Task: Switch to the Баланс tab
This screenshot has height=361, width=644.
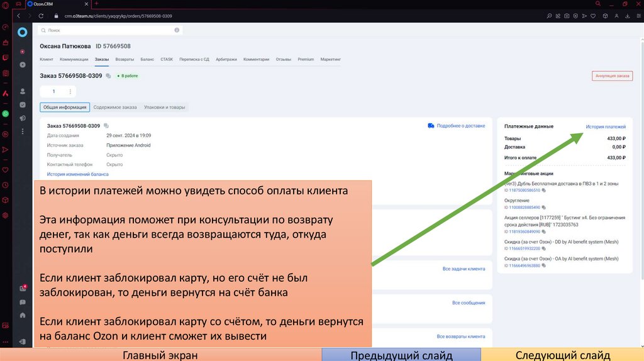Action: (147, 59)
